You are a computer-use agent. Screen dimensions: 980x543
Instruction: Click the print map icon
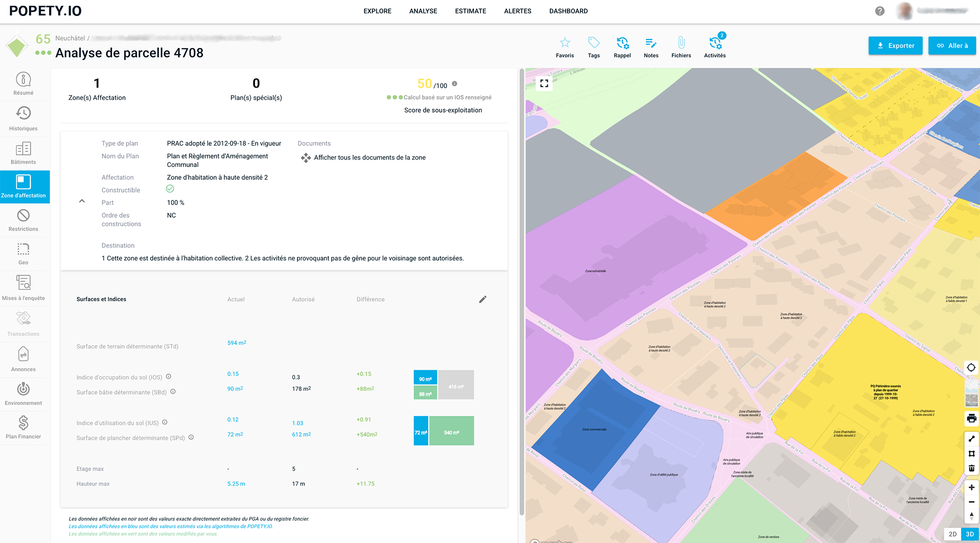971,419
